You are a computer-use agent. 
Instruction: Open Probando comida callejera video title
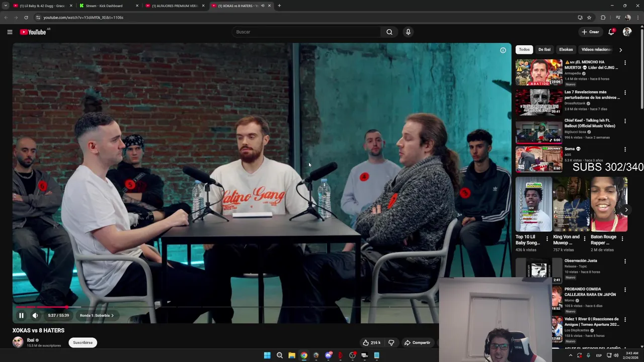pos(590,292)
